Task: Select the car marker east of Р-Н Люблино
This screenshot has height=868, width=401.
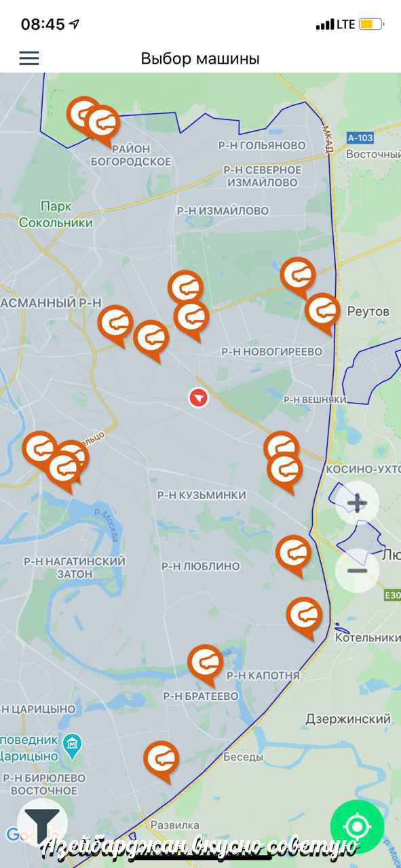Action: [293, 555]
